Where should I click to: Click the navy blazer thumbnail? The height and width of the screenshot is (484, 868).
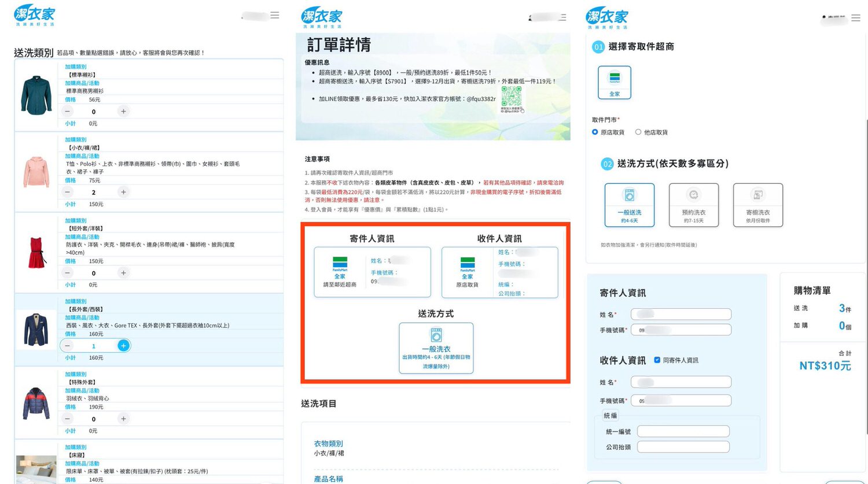pos(36,330)
